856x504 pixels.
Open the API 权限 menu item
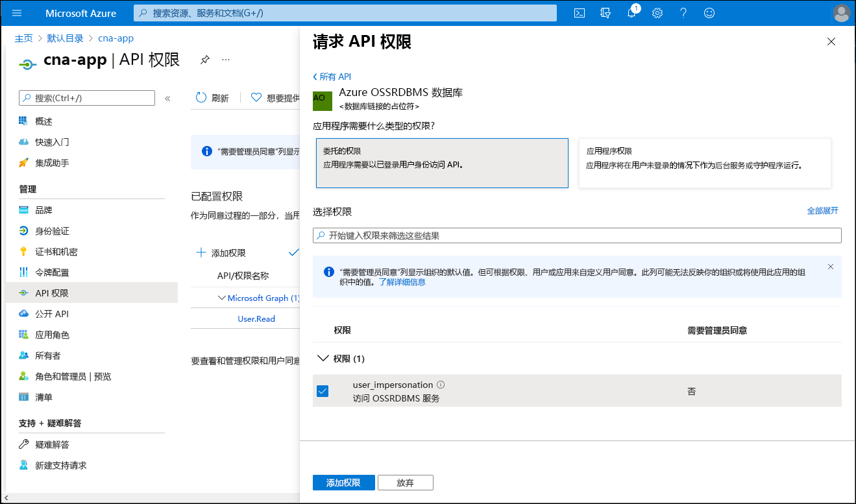point(92,293)
